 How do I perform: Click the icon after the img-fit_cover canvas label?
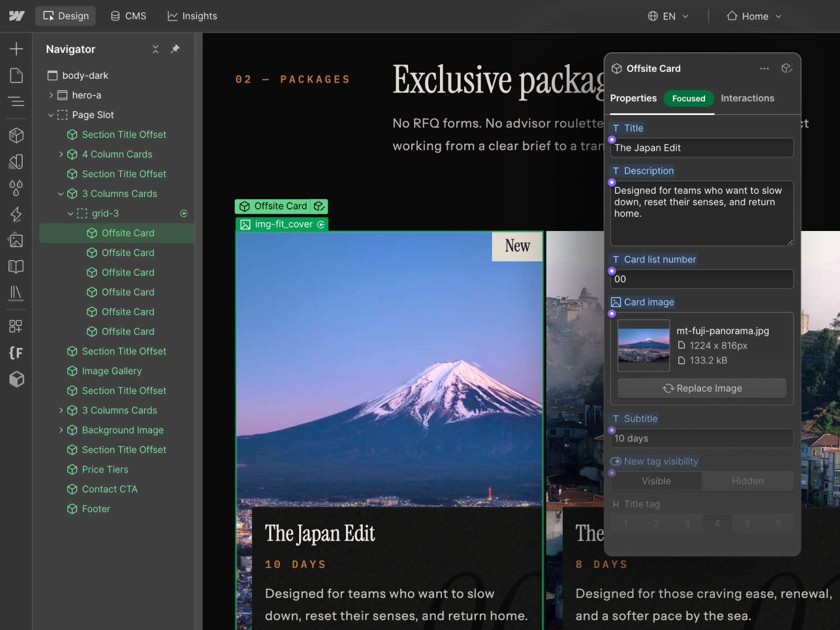[321, 225]
